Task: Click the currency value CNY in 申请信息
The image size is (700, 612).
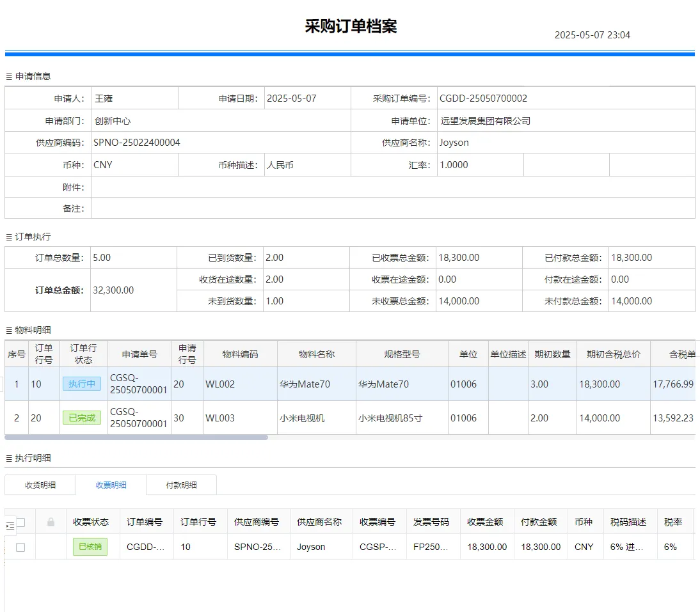Action: click(102, 165)
